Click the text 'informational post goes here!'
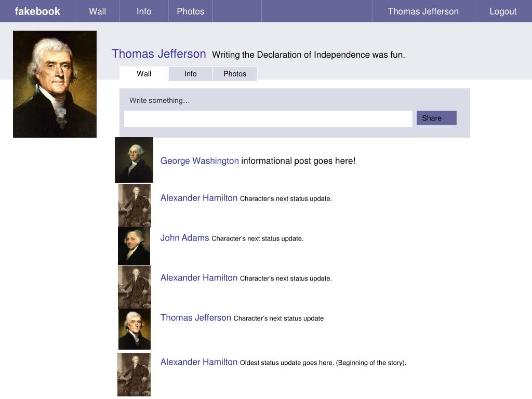The width and height of the screenshot is (532, 399). [298, 161]
